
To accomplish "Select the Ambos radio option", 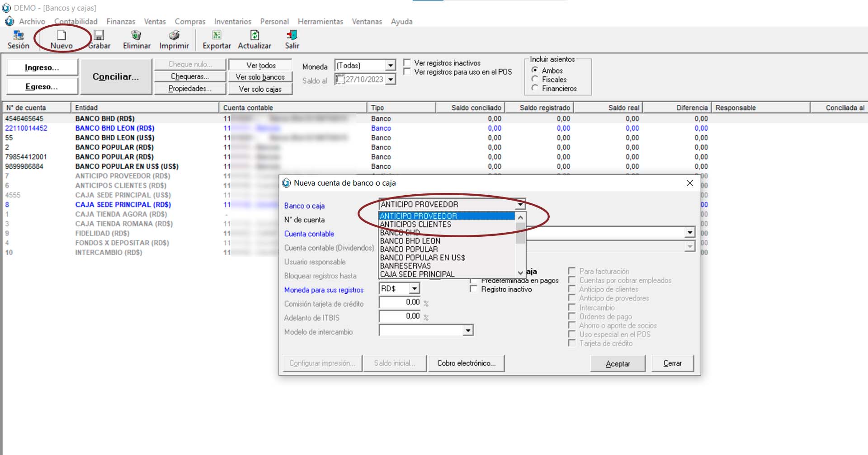I will [x=535, y=70].
